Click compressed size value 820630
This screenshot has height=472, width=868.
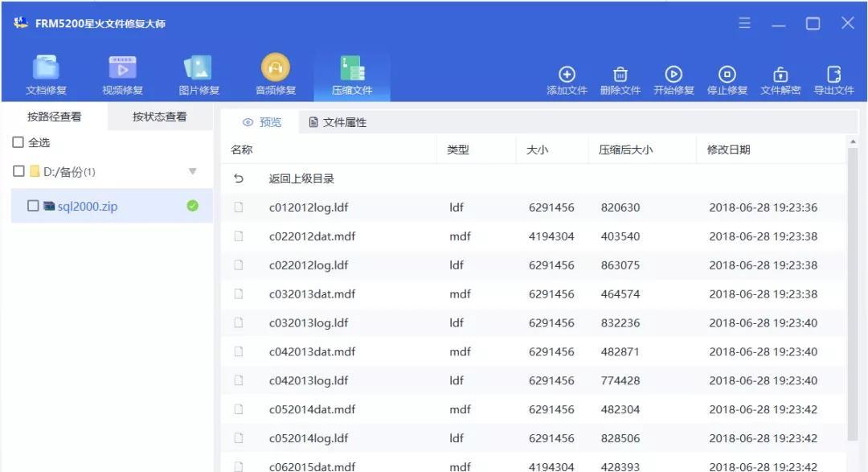click(620, 207)
